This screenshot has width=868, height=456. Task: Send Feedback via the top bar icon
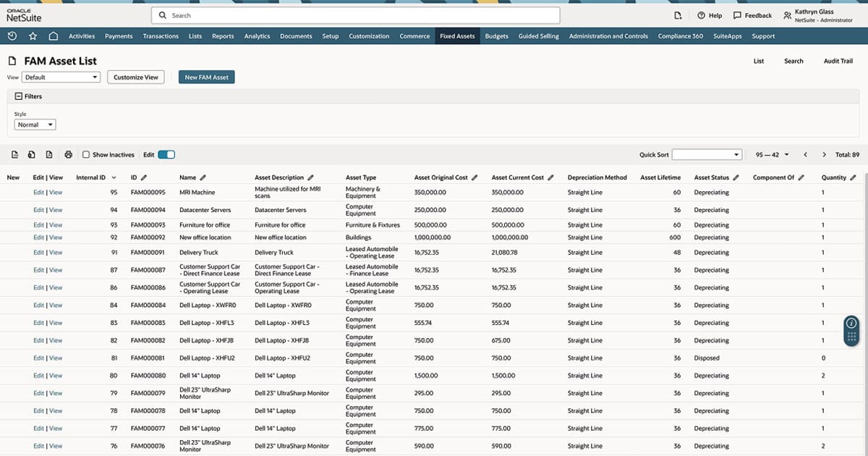pyautogui.click(x=752, y=15)
